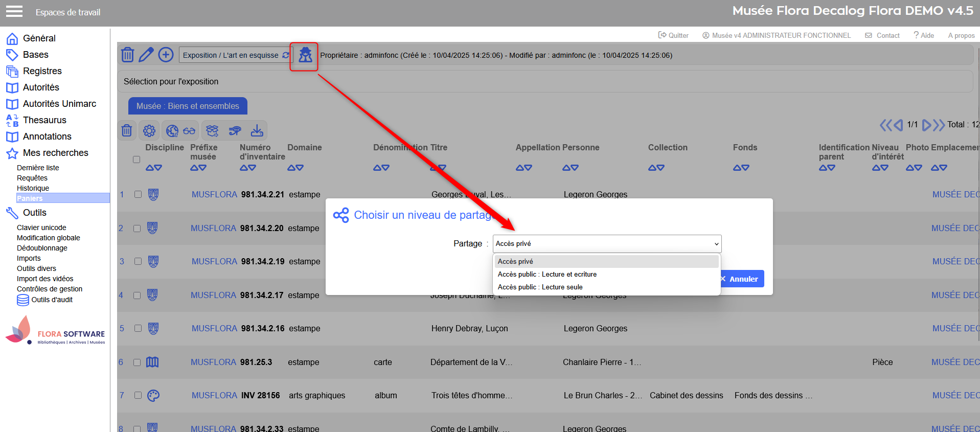
Task: Sort Domaine column ascending with up arrow
Action: point(291,168)
